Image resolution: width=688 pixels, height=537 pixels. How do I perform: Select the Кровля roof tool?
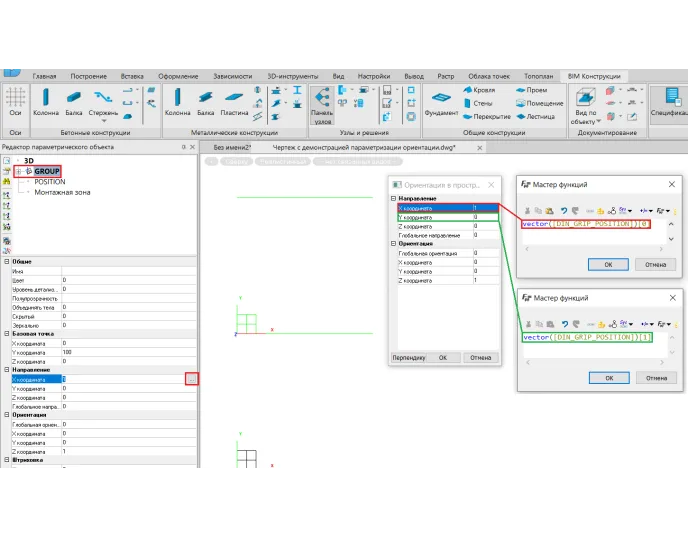point(479,90)
